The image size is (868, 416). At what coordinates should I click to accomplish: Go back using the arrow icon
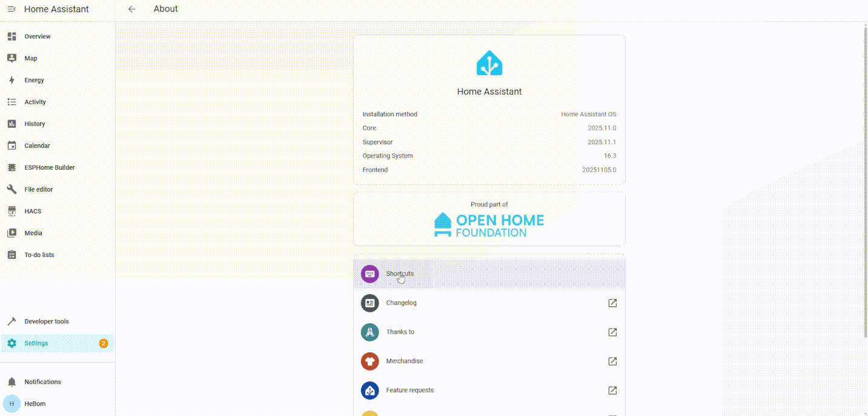tap(132, 9)
